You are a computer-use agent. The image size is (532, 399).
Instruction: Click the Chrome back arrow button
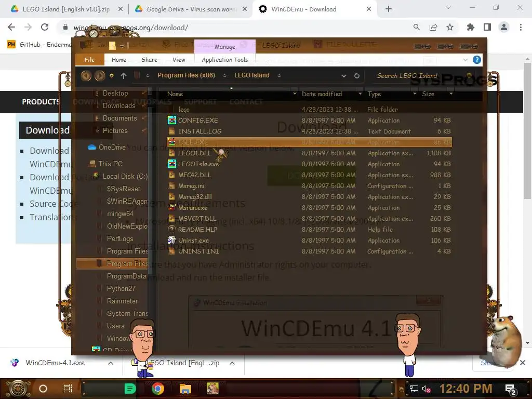click(11, 27)
